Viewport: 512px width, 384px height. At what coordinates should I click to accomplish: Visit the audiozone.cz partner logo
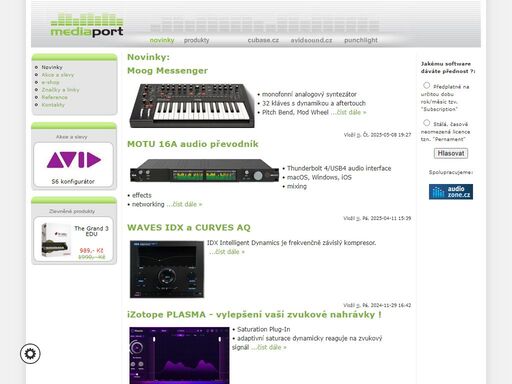(451, 192)
